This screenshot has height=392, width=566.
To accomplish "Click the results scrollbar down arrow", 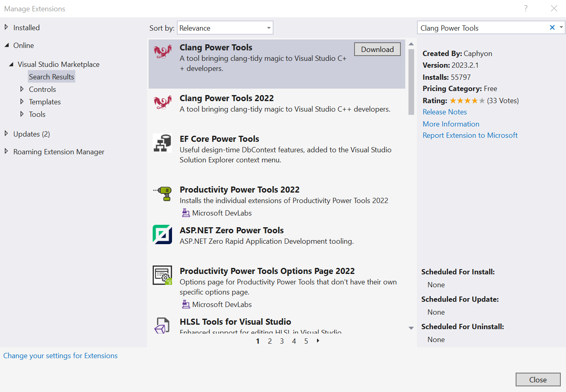I will pos(411,328).
